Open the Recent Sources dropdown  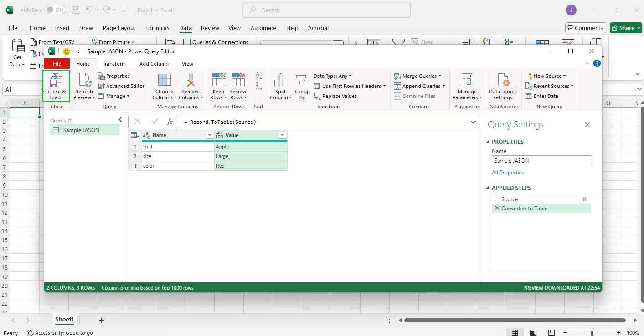549,86
